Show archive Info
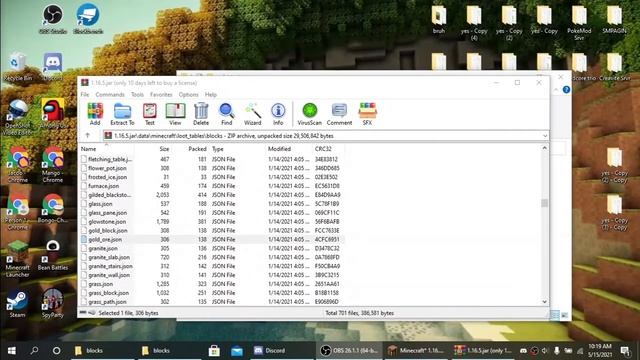The image size is (640, 360). (278, 114)
